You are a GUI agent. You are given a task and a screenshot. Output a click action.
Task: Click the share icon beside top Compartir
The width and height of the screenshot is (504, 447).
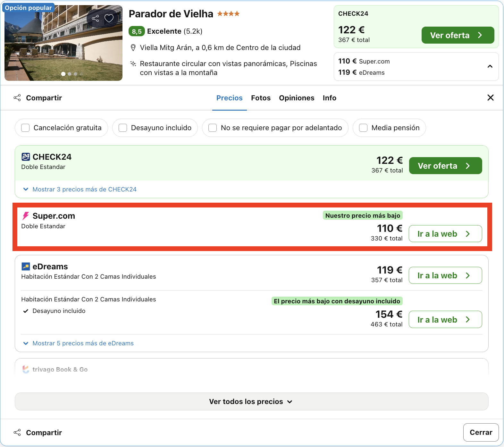(17, 98)
